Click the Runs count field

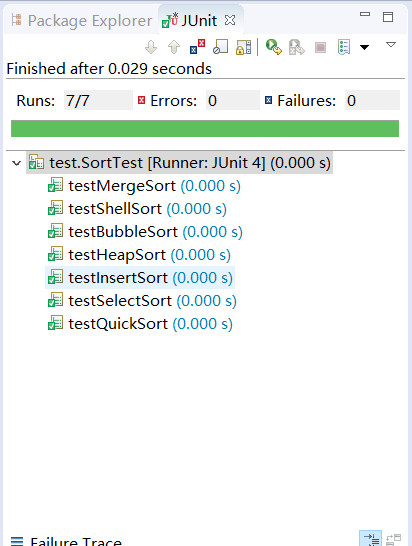tap(98, 100)
